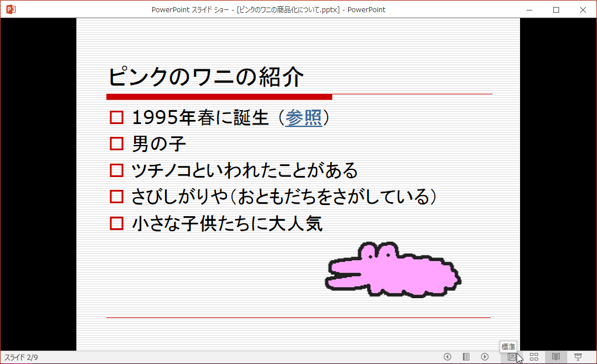
Task: Select Reading View icon
Action: pos(556,357)
